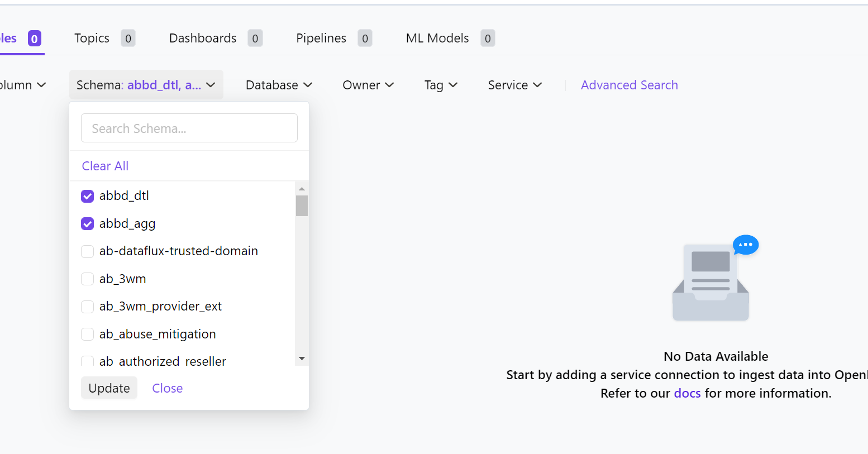This screenshot has width=868, height=454.
Task: Click the Database chevron icon
Action: [308, 85]
